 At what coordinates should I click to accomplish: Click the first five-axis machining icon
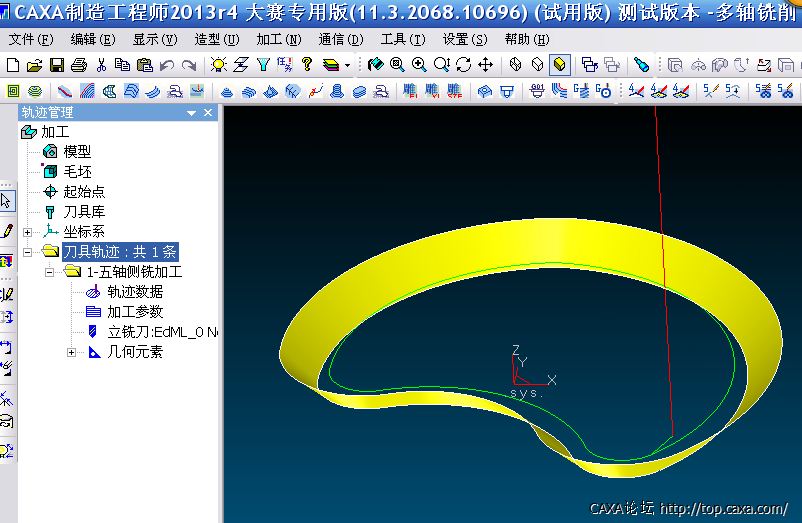point(710,91)
